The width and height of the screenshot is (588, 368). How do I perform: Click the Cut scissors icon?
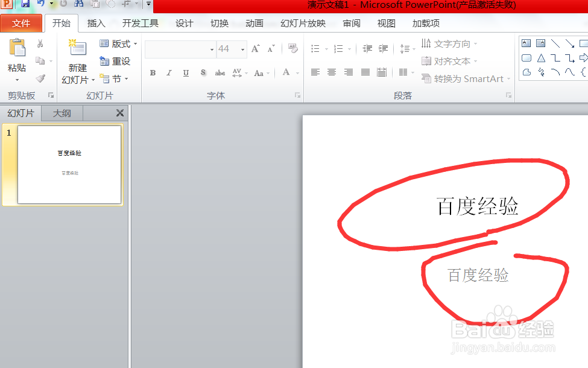40,43
